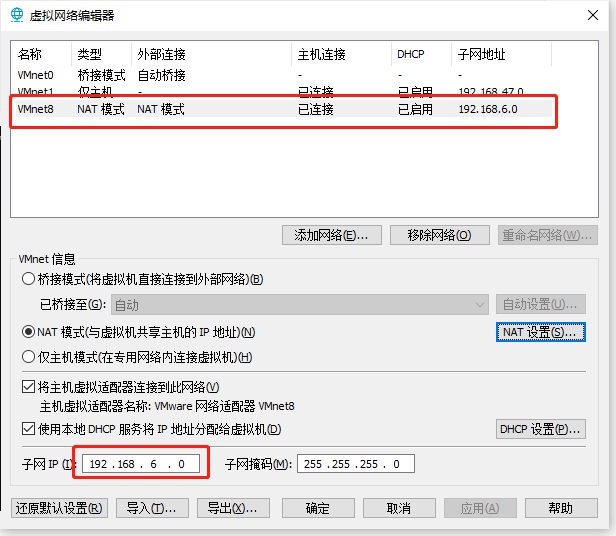Open the 已桥接至 dropdown
This screenshot has height=536, width=616.
(300, 305)
